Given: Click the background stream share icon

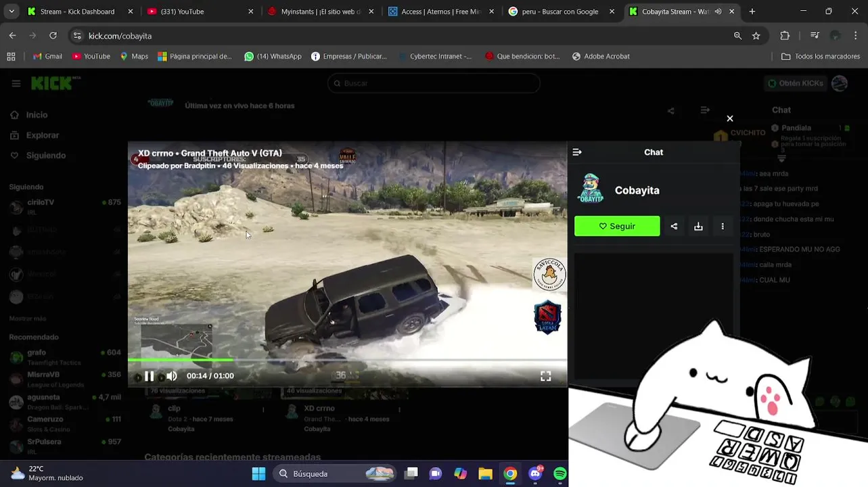Looking at the screenshot, I should 670,111.
